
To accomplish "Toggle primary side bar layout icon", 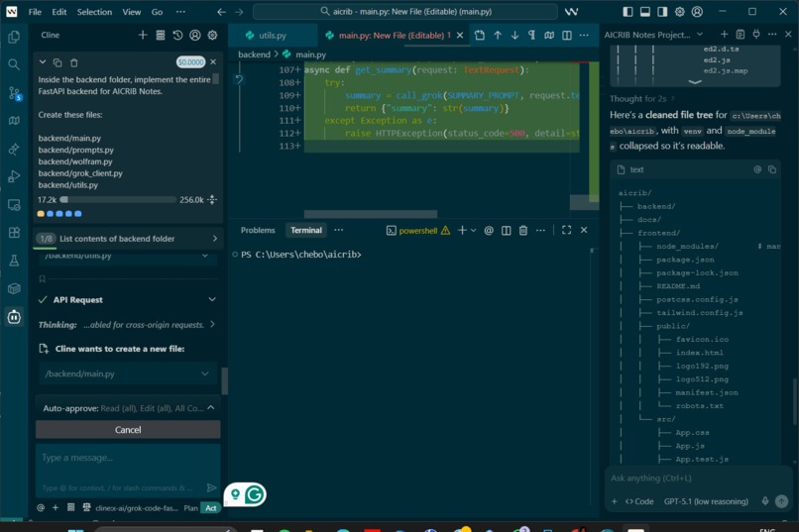I will coord(628,11).
